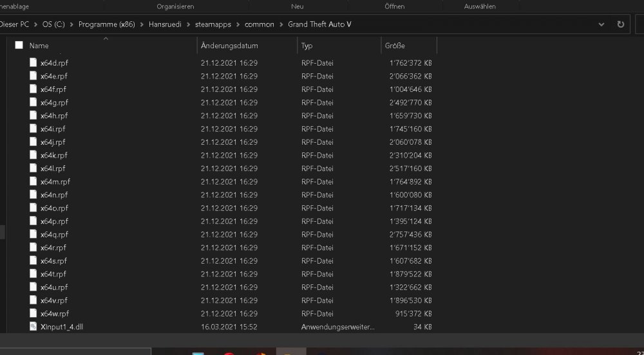This screenshot has width=644, height=355.
Task: Click the size value 2'757'436 KB
Action: pyautogui.click(x=410, y=235)
